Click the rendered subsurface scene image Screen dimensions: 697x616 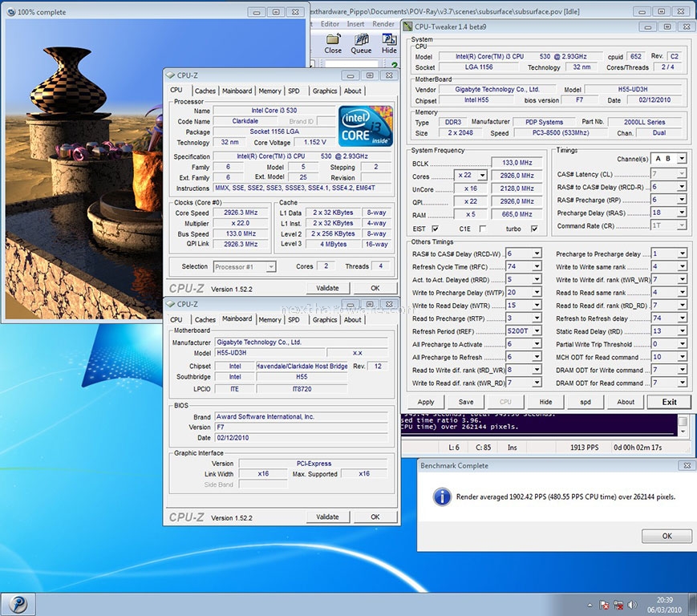83,169
